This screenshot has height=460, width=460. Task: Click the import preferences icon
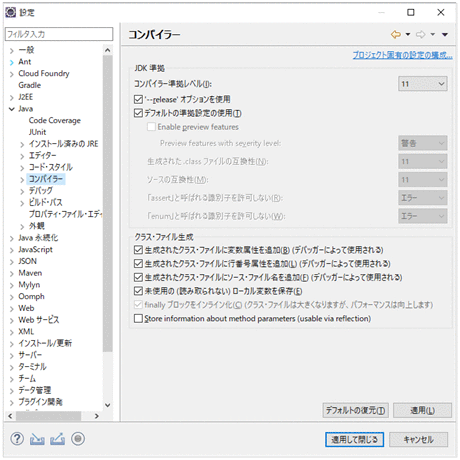[37, 439]
